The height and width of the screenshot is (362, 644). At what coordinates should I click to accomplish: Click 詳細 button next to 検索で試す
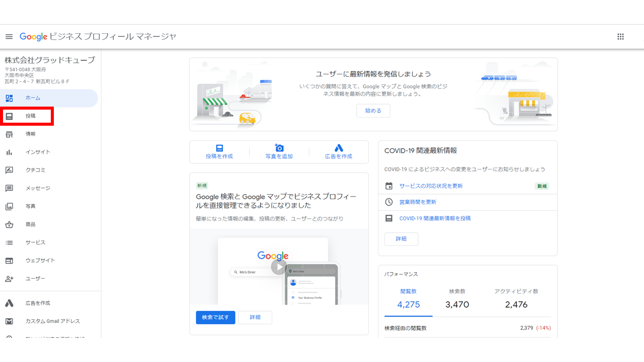255,317
